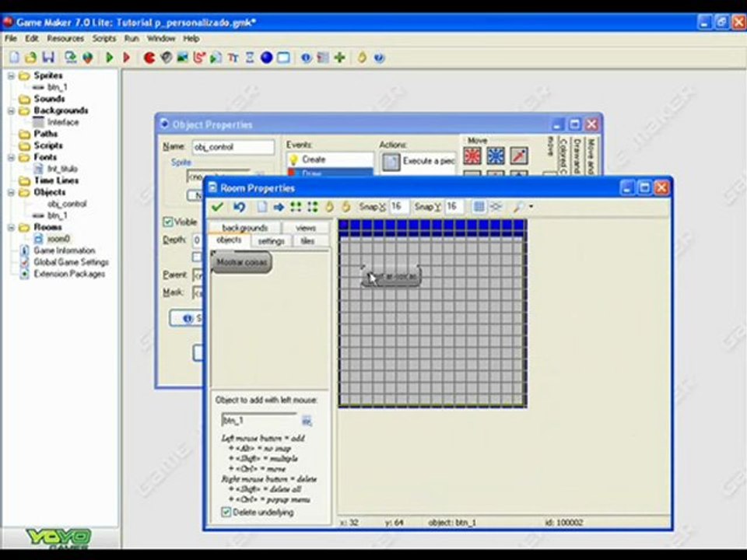Open extension packages green plus icon
Image resolution: width=747 pixels, height=560 pixels.
click(x=340, y=58)
